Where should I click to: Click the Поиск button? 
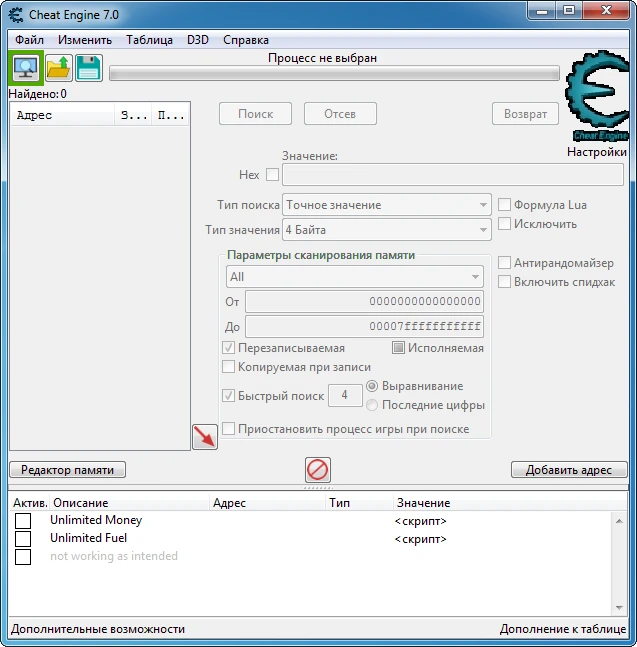[x=255, y=113]
